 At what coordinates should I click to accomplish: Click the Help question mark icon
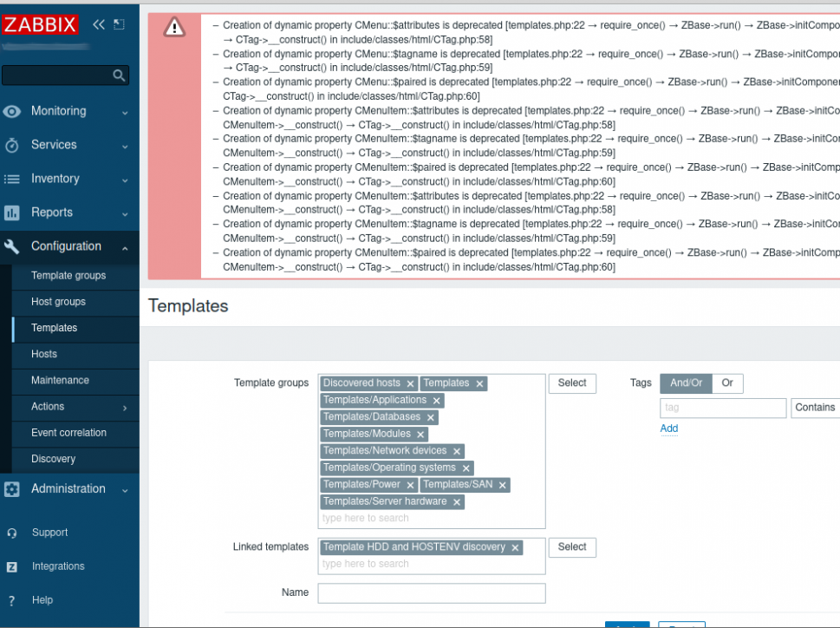12,600
